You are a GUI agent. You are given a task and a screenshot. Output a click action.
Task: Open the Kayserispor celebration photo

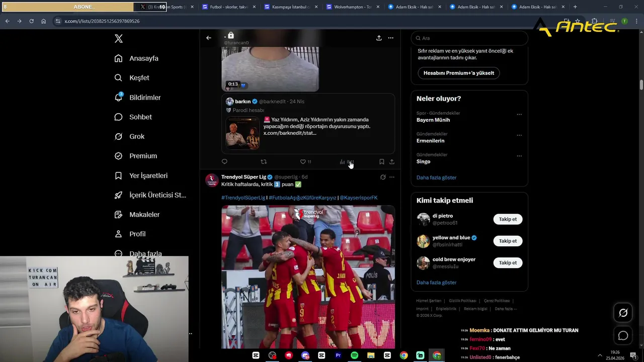tap(308, 277)
